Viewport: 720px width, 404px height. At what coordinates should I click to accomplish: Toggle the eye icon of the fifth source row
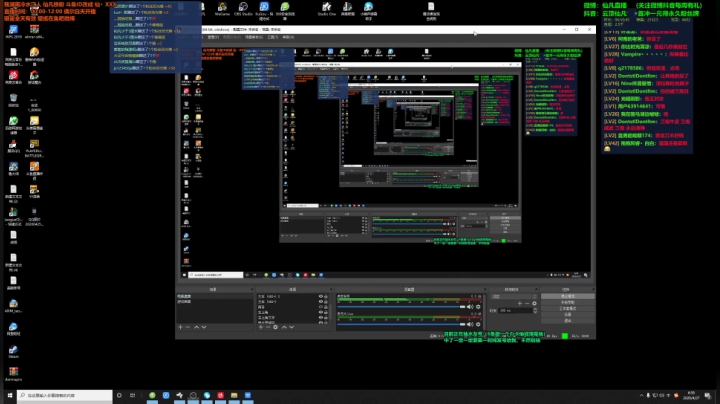(321, 317)
